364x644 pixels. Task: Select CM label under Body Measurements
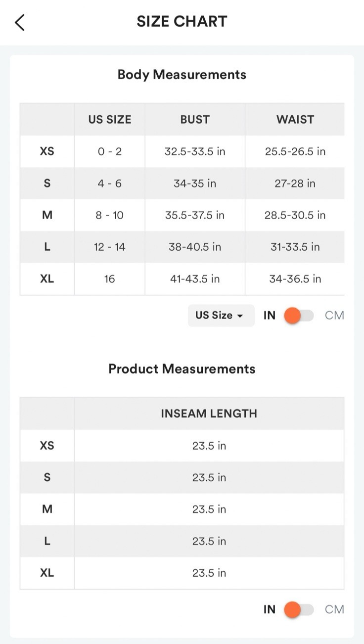pyautogui.click(x=334, y=316)
